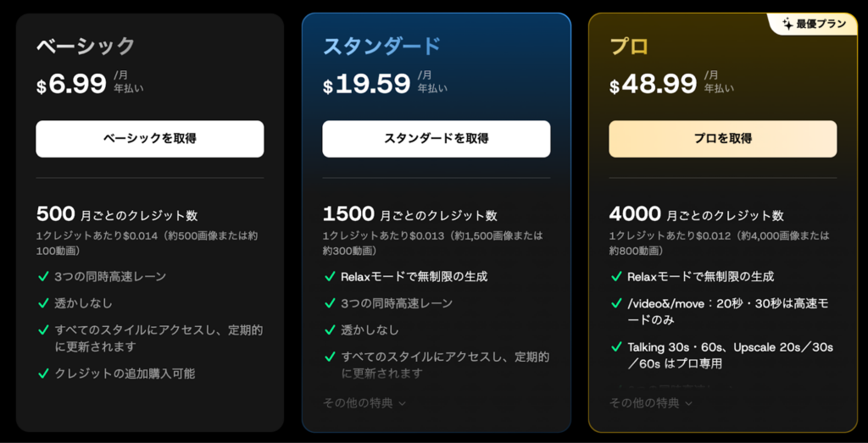
Task: Click the プロを取得 button
Action: click(722, 138)
